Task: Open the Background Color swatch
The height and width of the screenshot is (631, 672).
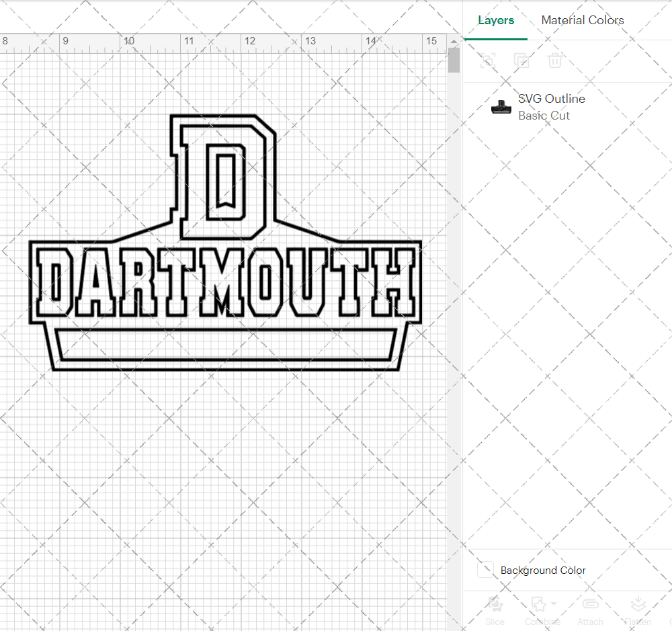Action: pos(485,570)
